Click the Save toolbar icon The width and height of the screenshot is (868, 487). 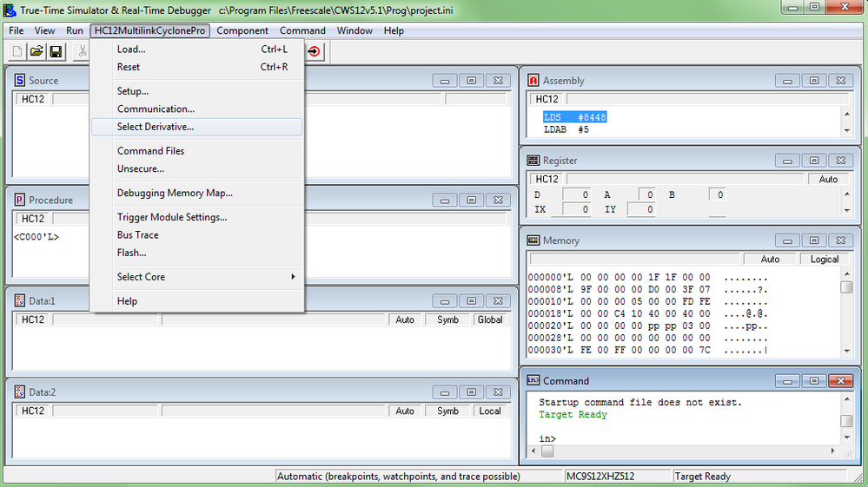click(56, 51)
